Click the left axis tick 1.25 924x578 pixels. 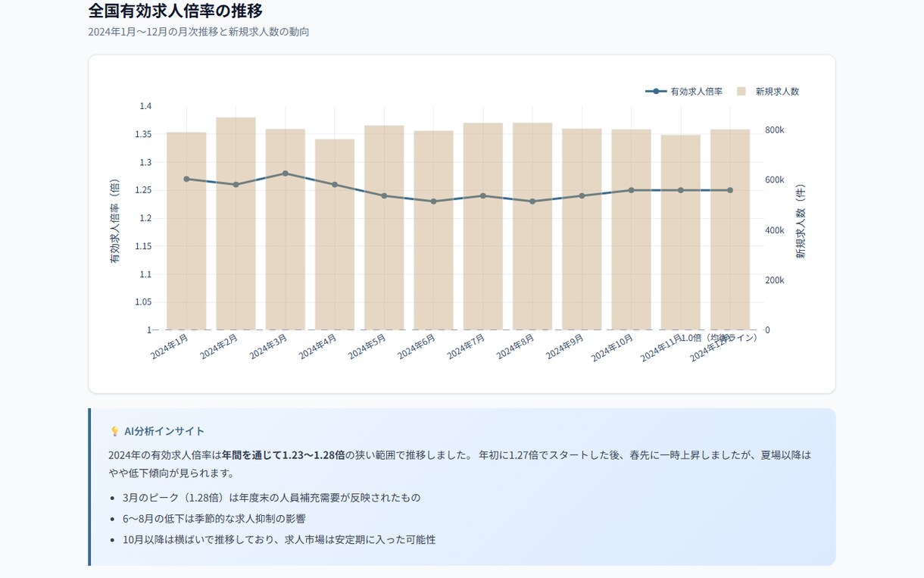pos(143,190)
